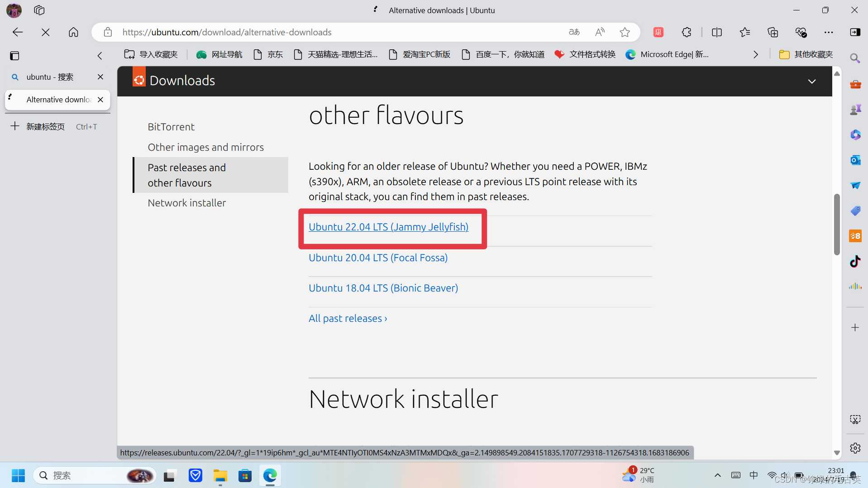The image size is (868, 488).
Task: Open File Explorer from the taskbar
Action: coord(220,475)
